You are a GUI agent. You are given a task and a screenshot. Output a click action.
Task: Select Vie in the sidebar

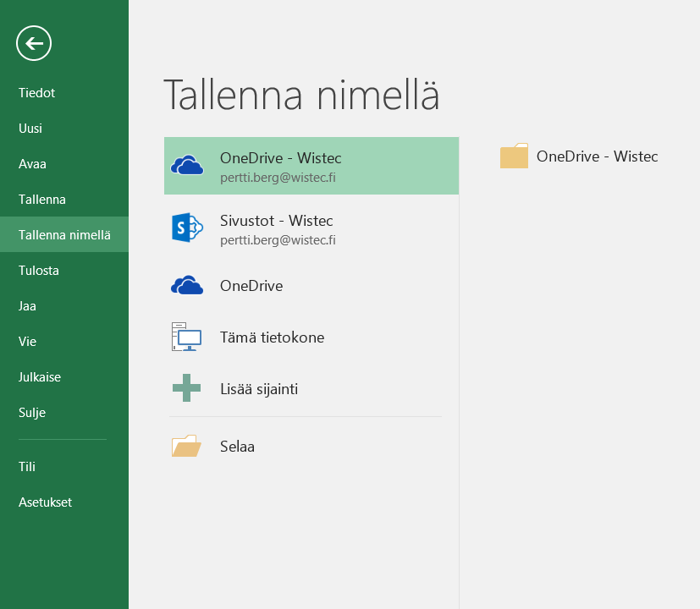27,342
